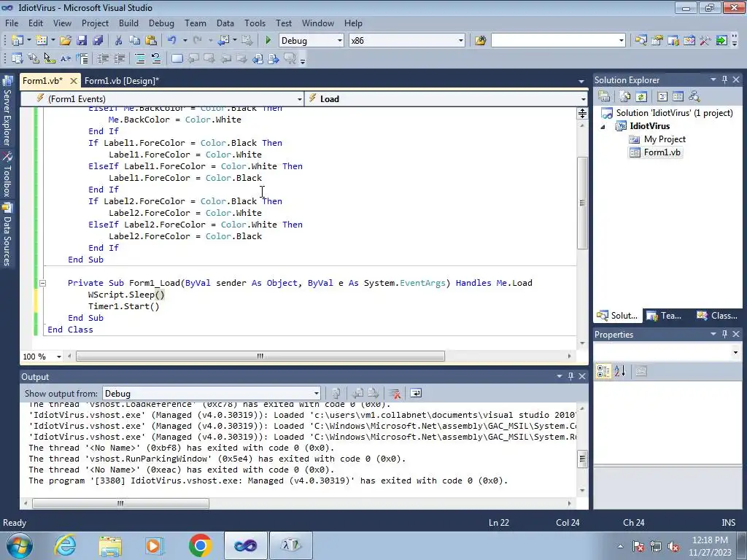
Task: Click the Properties object selector field
Action: (x=667, y=352)
